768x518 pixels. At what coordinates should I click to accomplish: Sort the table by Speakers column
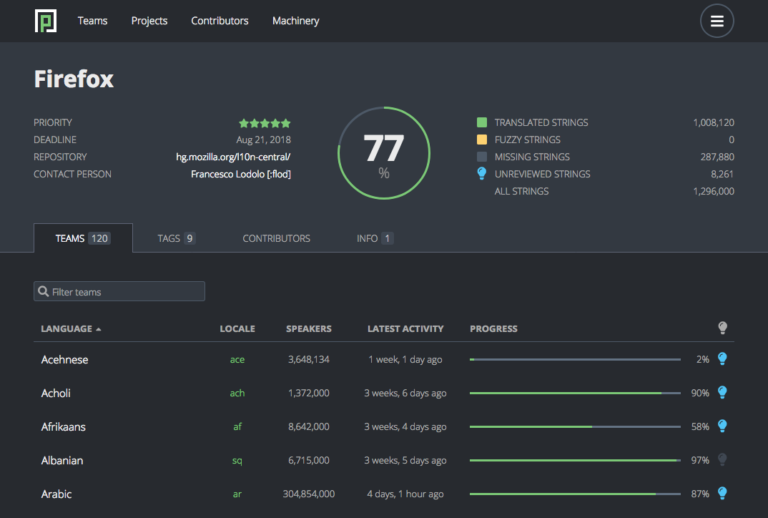[x=308, y=328]
